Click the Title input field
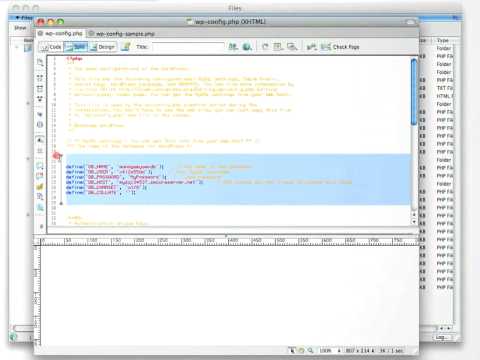The height and width of the screenshot is (360, 480). [x=188, y=47]
